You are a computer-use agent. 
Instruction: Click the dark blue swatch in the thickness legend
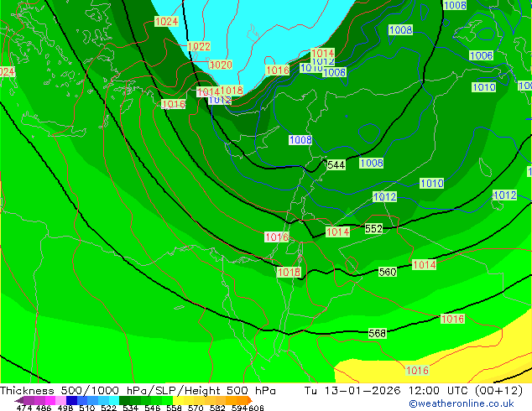coord(70,400)
